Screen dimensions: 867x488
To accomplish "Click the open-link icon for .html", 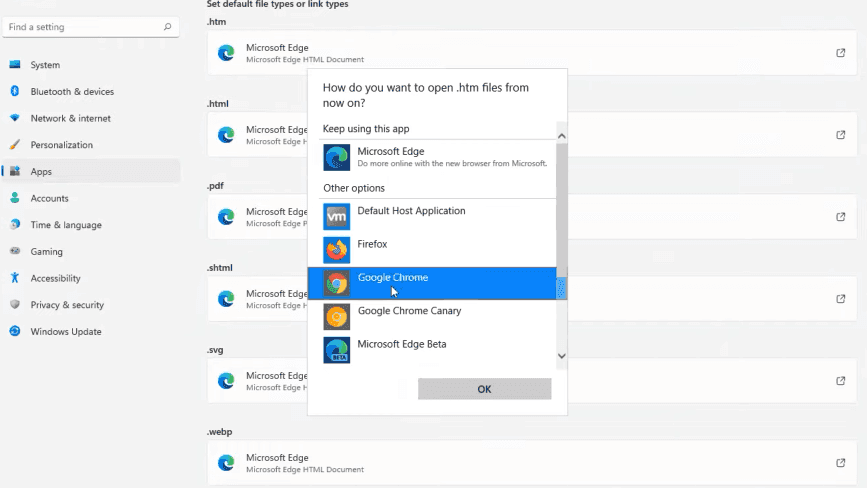I will 840,135.
